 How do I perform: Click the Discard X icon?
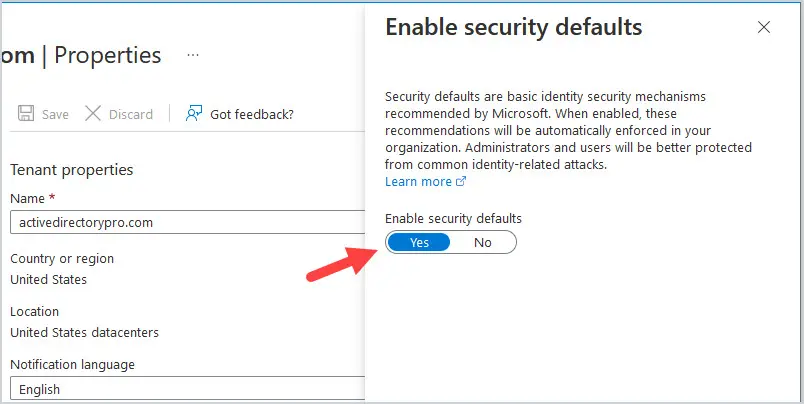(x=93, y=113)
